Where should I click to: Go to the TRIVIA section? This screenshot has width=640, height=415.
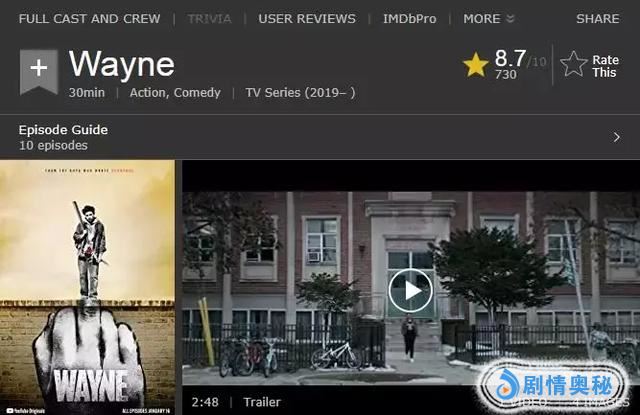(x=208, y=19)
